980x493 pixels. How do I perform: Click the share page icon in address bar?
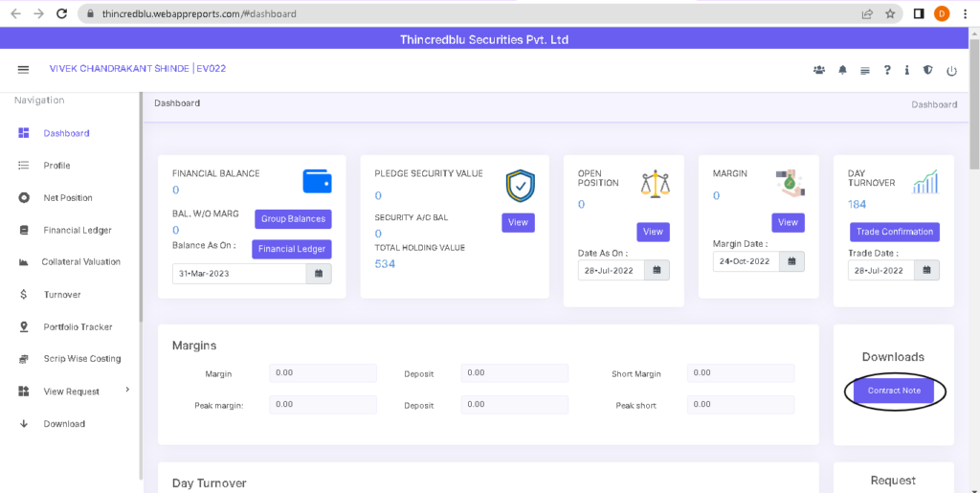(867, 13)
